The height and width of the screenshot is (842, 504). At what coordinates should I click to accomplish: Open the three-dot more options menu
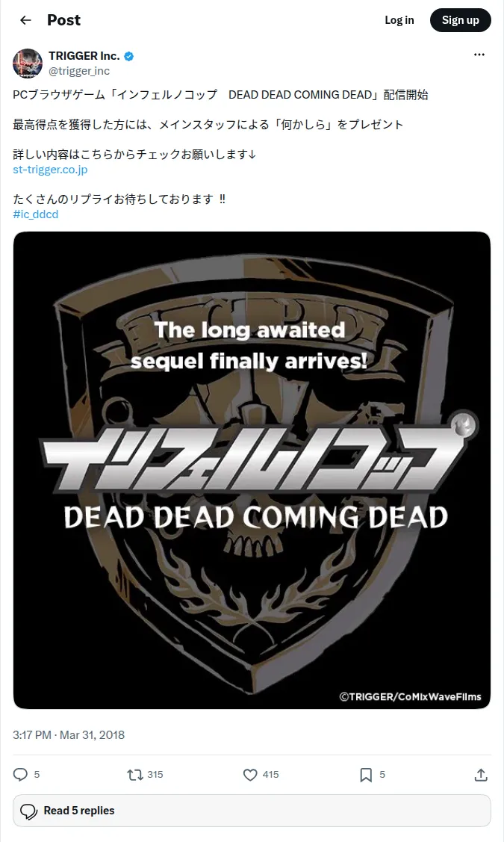point(479,55)
